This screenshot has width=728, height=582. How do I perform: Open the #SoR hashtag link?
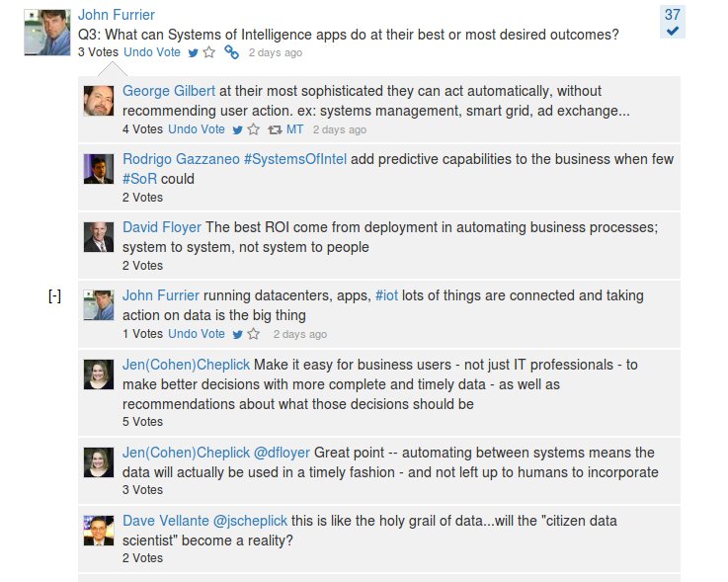pos(139,179)
